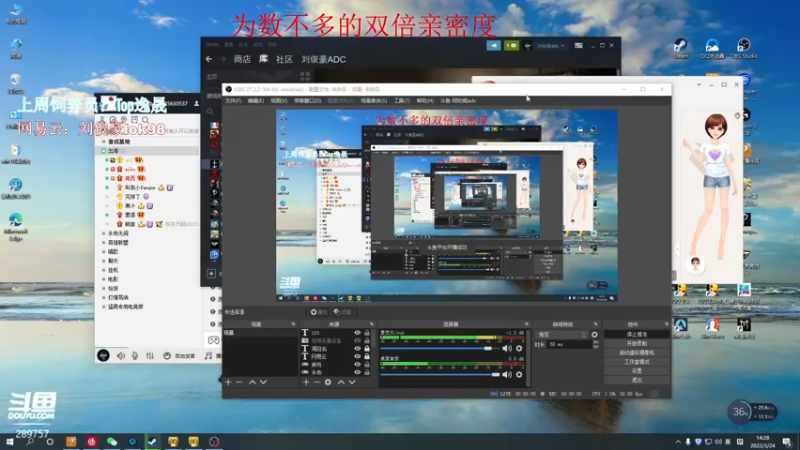Click the speaker icon in YY bottom bar
The height and width of the screenshot is (450, 800).
click(x=121, y=356)
